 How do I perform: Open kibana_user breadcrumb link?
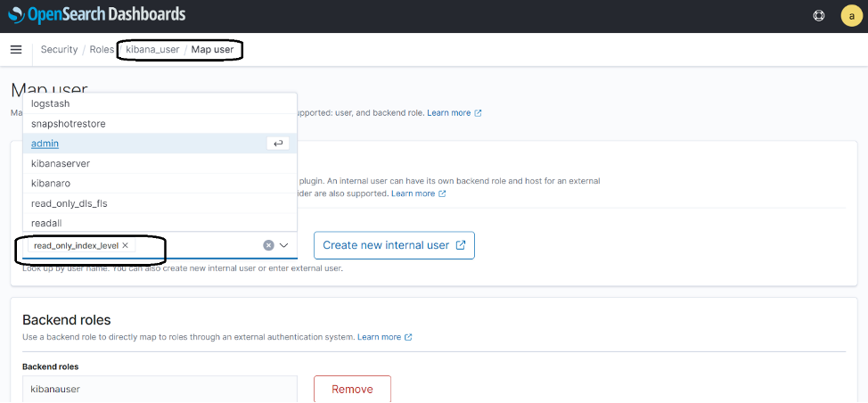pos(152,49)
